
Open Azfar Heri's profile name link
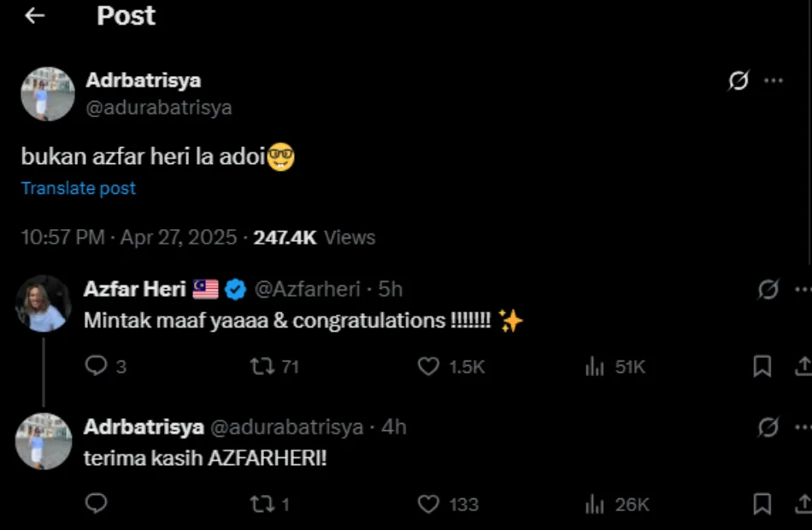click(135, 289)
